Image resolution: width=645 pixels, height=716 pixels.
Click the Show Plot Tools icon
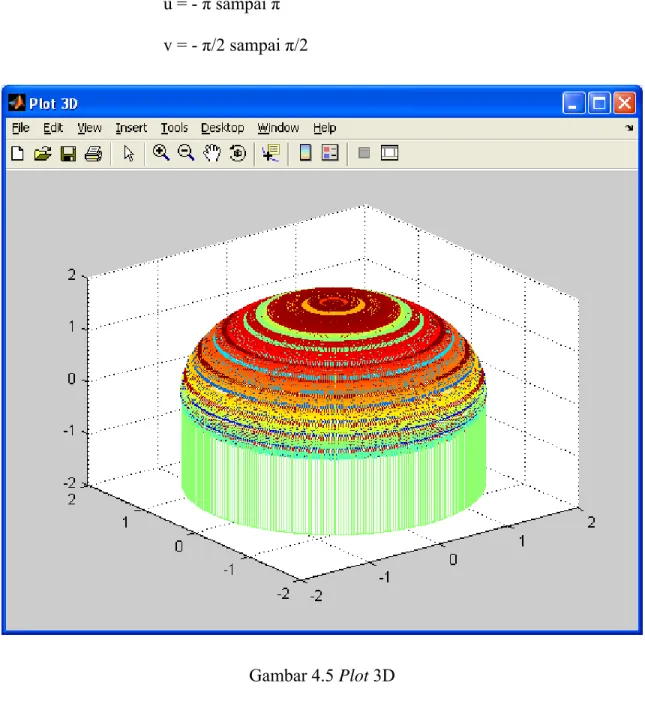pyautogui.click(x=389, y=153)
